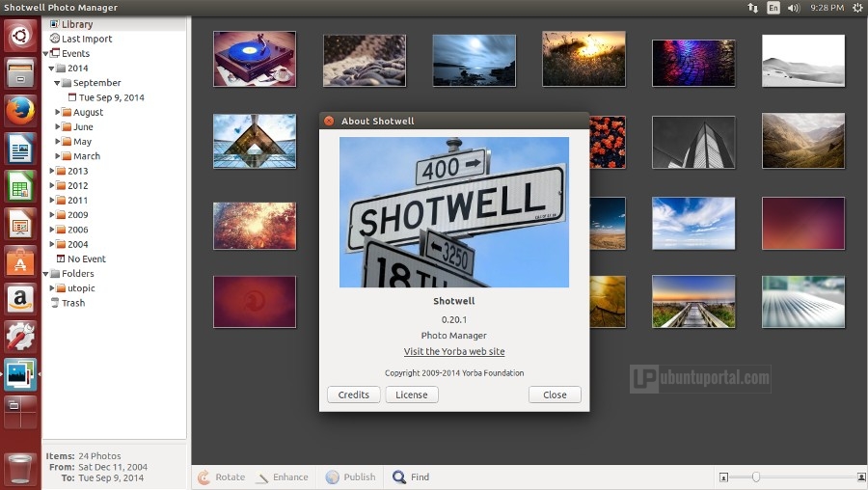
Task: Visit the Yorba web site link
Action: (x=454, y=352)
